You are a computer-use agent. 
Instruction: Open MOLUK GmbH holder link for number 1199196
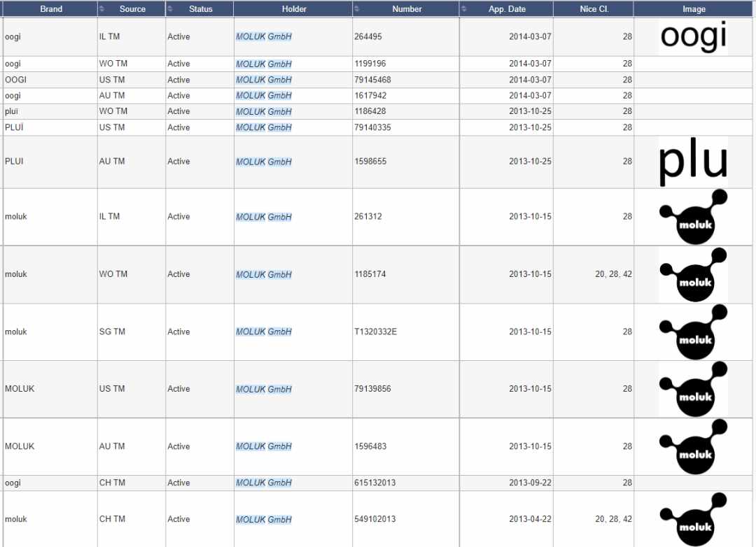tap(264, 64)
